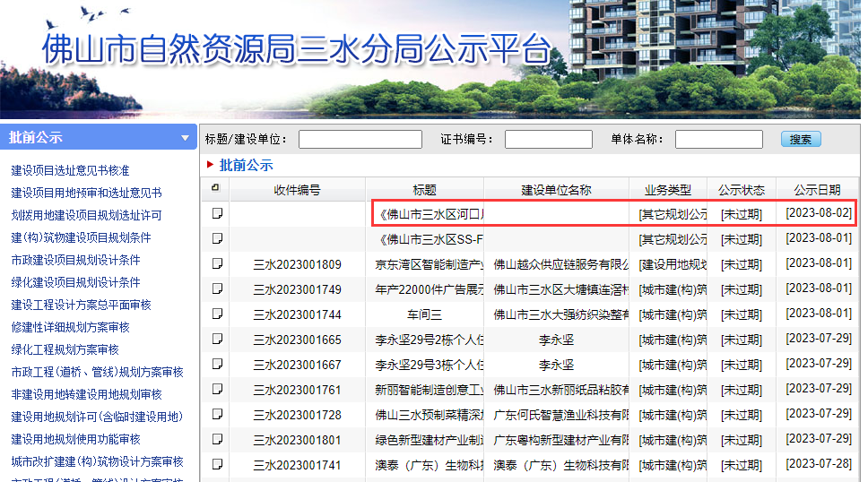Click the 业务类型 column header
The width and height of the screenshot is (868, 482).
click(x=668, y=190)
